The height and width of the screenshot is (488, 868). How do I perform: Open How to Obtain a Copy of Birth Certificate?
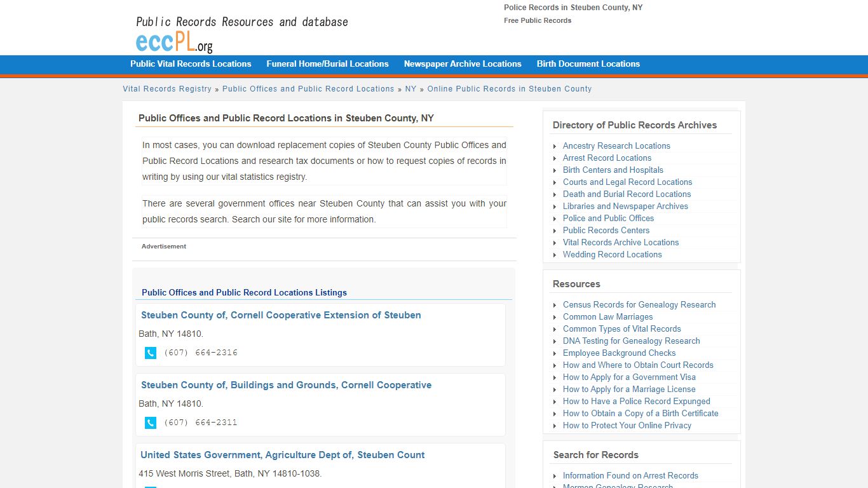641,414
